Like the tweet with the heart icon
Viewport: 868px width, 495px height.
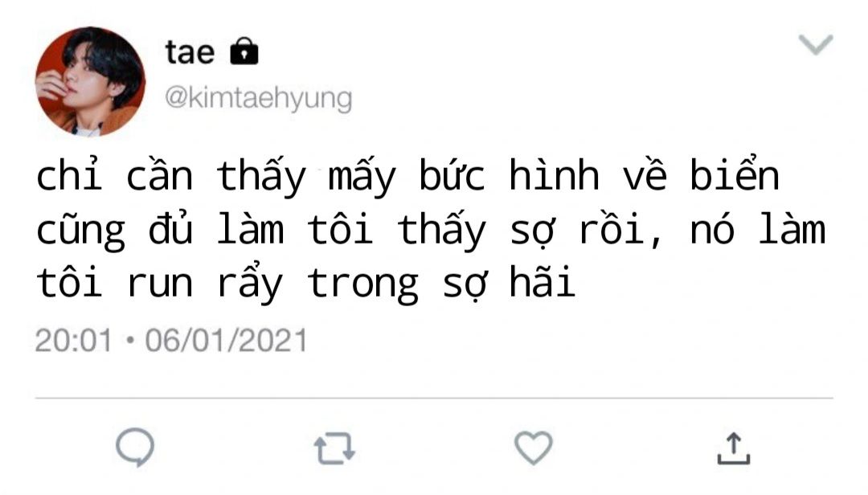pos(533,448)
